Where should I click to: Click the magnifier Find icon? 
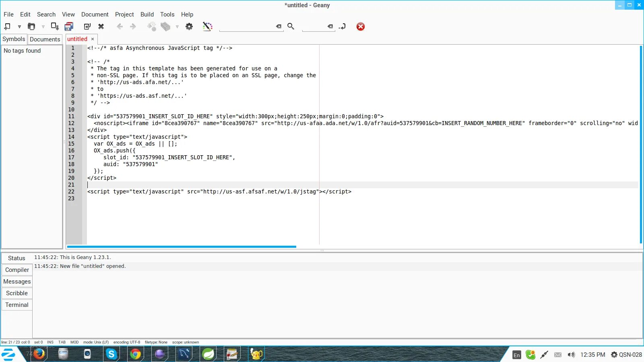pyautogui.click(x=291, y=27)
